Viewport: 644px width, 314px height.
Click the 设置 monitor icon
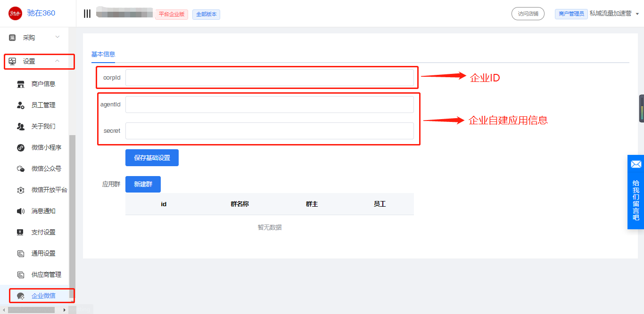click(12, 61)
